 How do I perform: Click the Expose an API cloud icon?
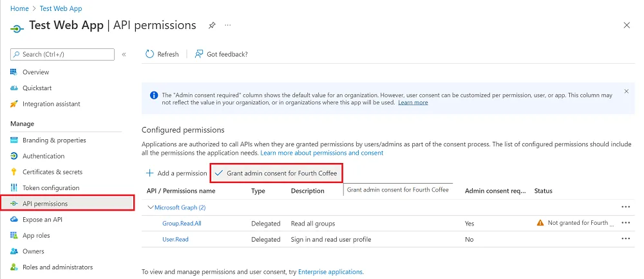tap(14, 220)
